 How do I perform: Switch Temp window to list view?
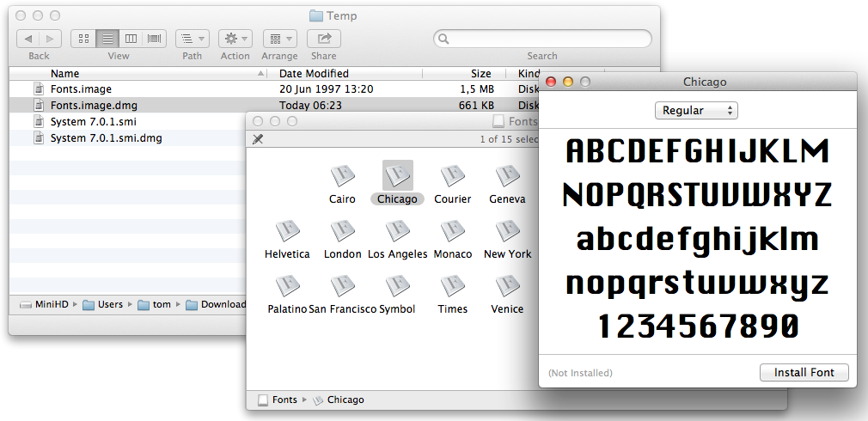[x=107, y=39]
